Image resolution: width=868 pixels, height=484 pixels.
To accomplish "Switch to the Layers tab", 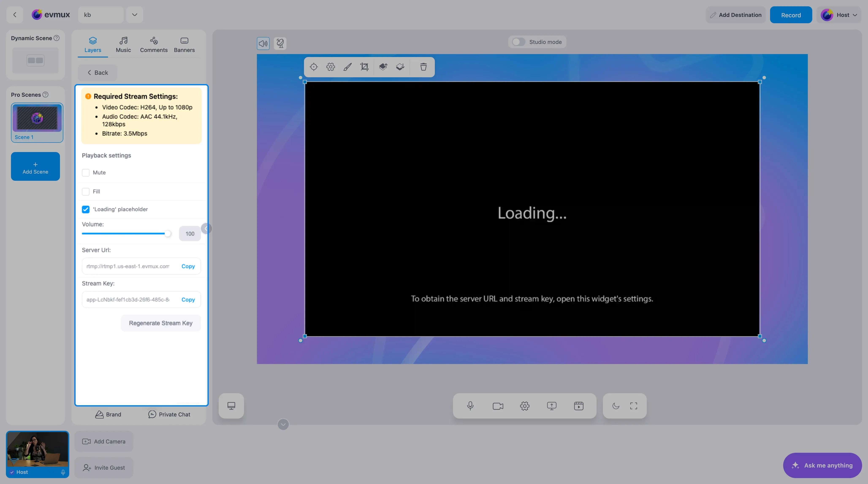I will pyautogui.click(x=93, y=45).
